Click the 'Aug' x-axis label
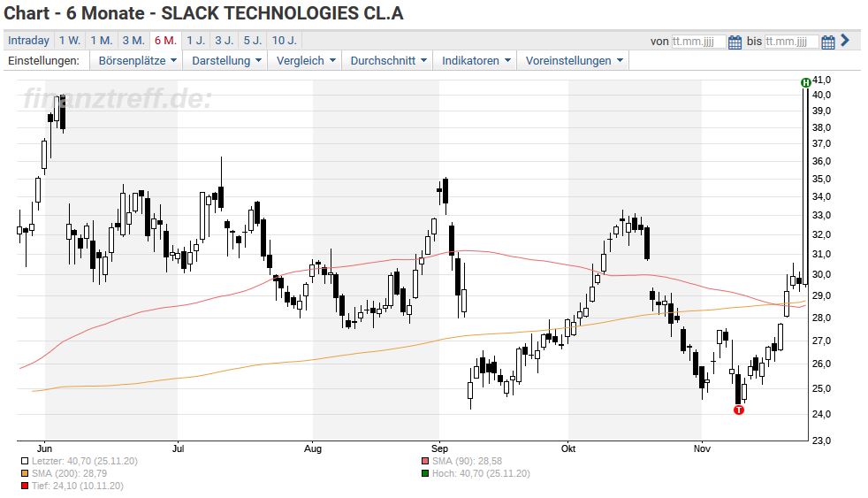Image resolution: width=868 pixels, height=498 pixels. tap(313, 448)
